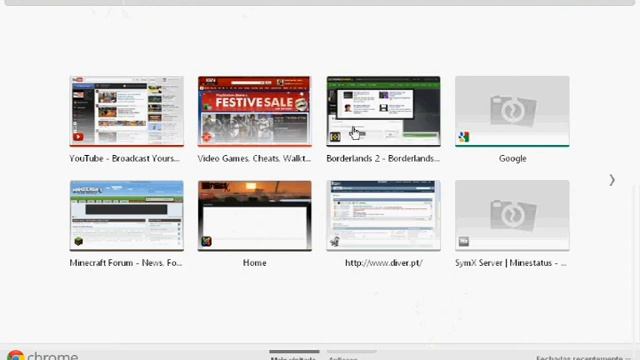Click 'SymX Server | Minestatus' title text

504,263
